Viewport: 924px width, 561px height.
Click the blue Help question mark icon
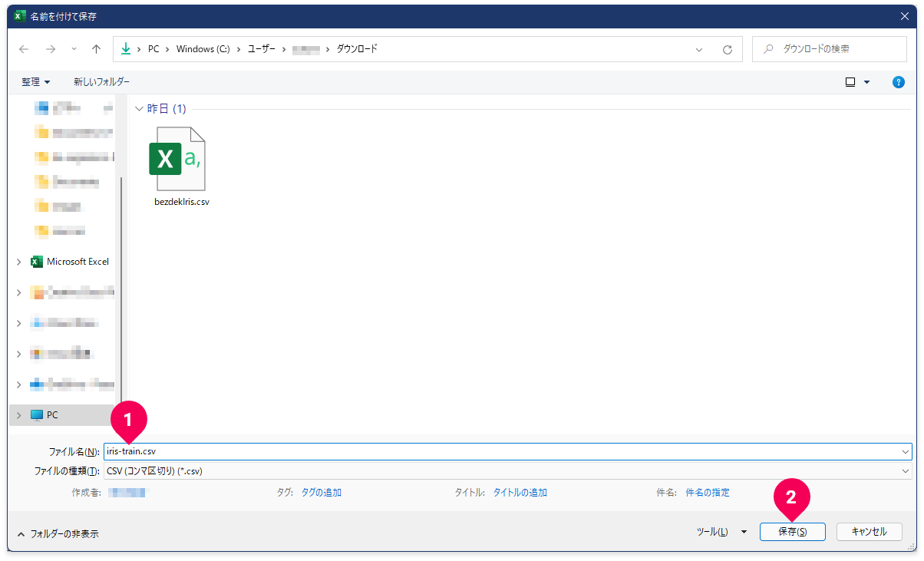898,82
